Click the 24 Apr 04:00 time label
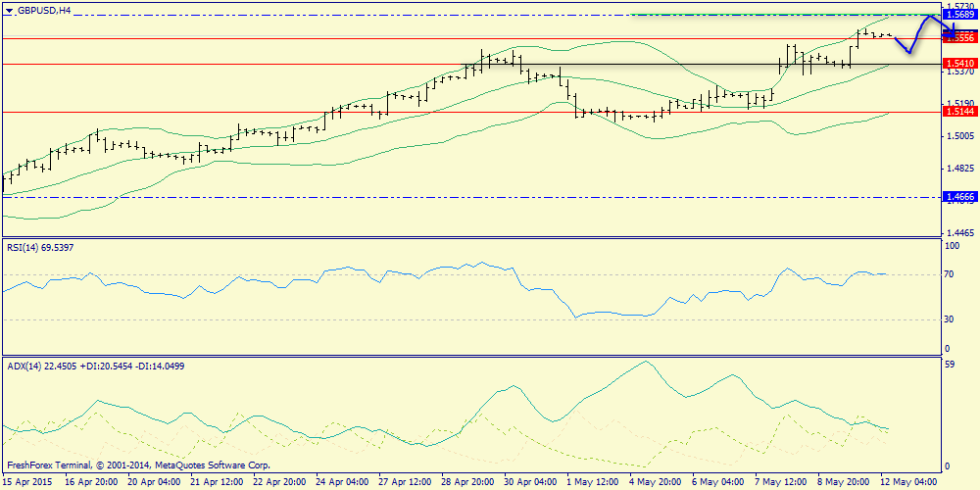 [x=342, y=482]
